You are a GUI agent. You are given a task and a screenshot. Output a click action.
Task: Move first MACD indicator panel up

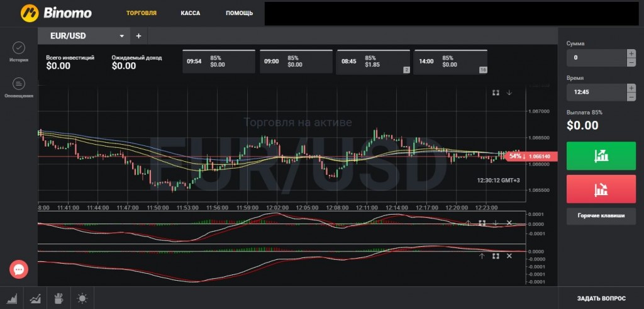pyautogui.click(x=468, y=223)
